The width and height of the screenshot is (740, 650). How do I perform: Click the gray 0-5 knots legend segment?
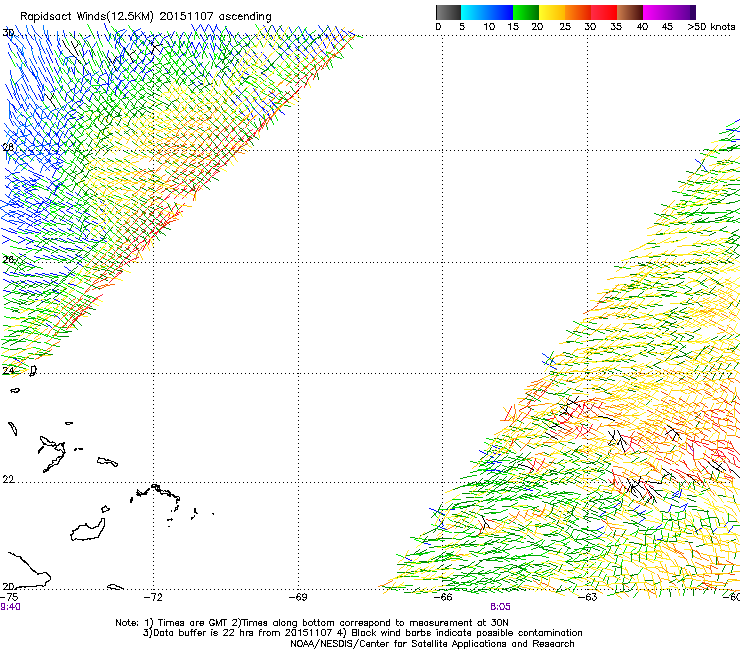coord(448,12)
